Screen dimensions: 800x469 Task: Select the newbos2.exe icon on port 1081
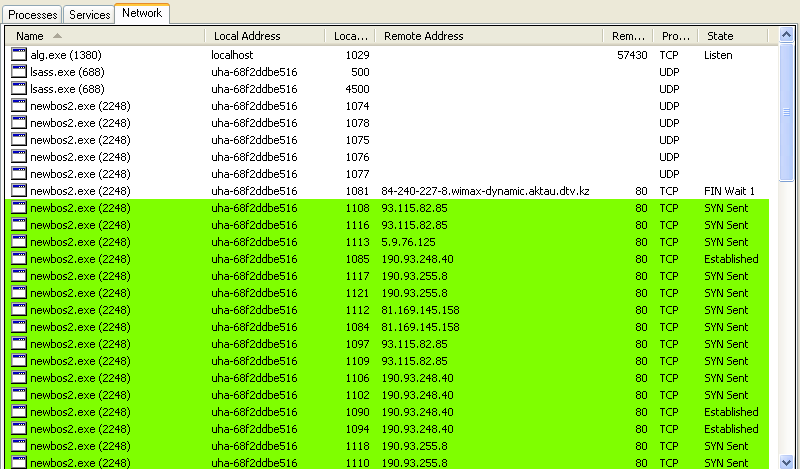[19, 191]
